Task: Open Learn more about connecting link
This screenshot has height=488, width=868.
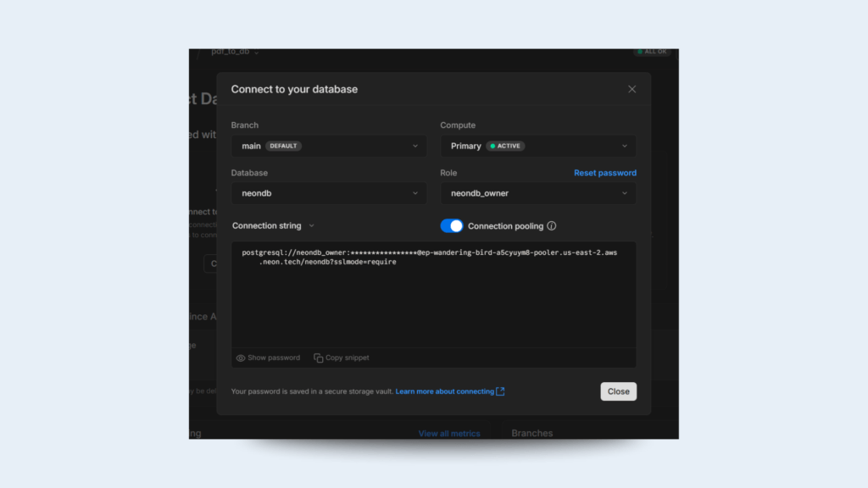Action: [444, 391]
